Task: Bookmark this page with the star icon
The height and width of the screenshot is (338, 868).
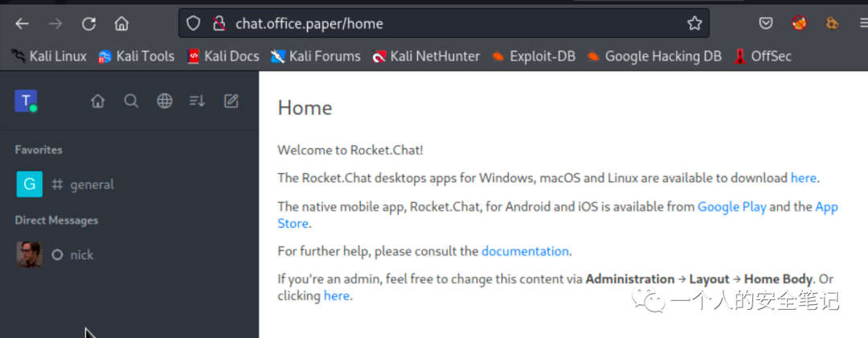Action: tap(694, 23)
